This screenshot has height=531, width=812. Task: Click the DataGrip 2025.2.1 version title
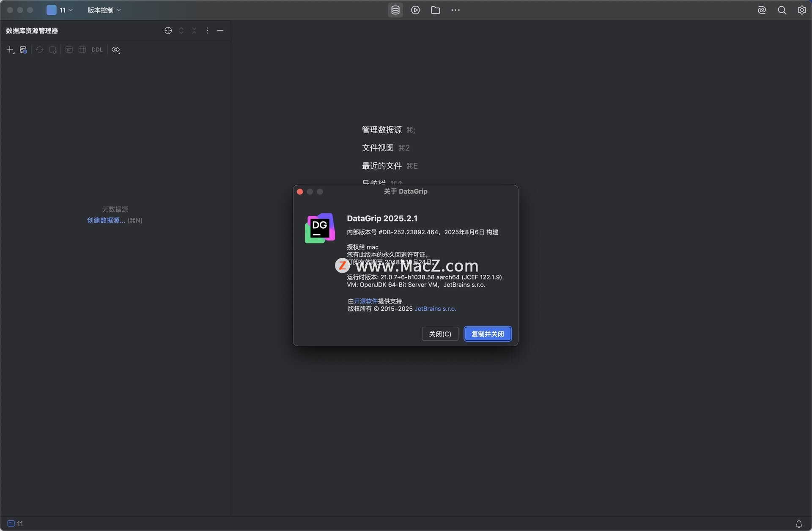(382, 219)
